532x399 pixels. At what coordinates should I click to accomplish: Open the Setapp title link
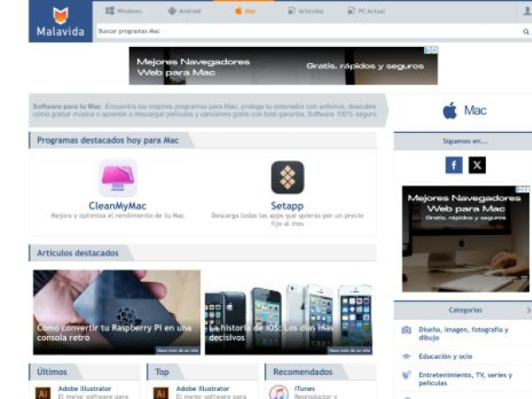[287, 206]
